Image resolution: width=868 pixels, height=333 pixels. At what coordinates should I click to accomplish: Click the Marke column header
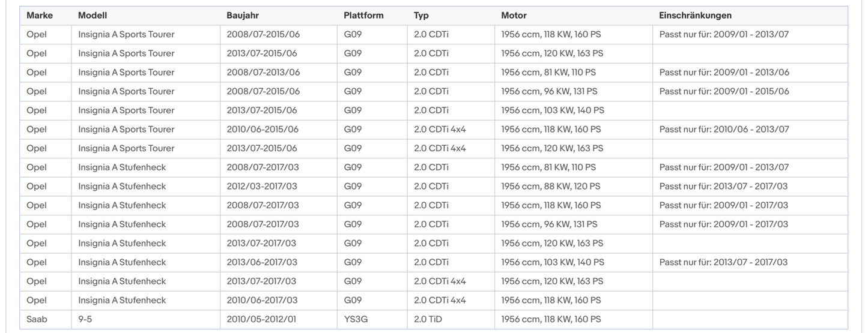pos(40,16)
